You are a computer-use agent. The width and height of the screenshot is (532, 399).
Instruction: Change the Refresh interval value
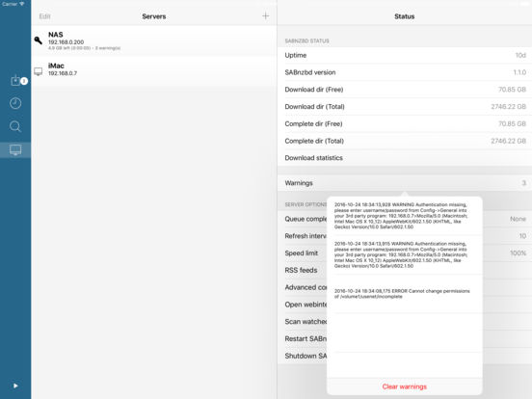tap(522, 236)
